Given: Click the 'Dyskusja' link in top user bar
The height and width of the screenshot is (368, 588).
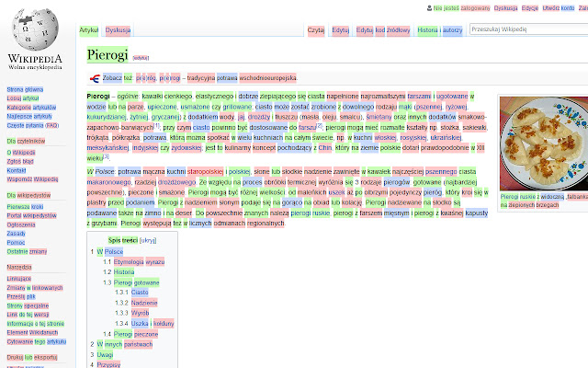Looking at the screenshot, I should [x=505, y=8].
